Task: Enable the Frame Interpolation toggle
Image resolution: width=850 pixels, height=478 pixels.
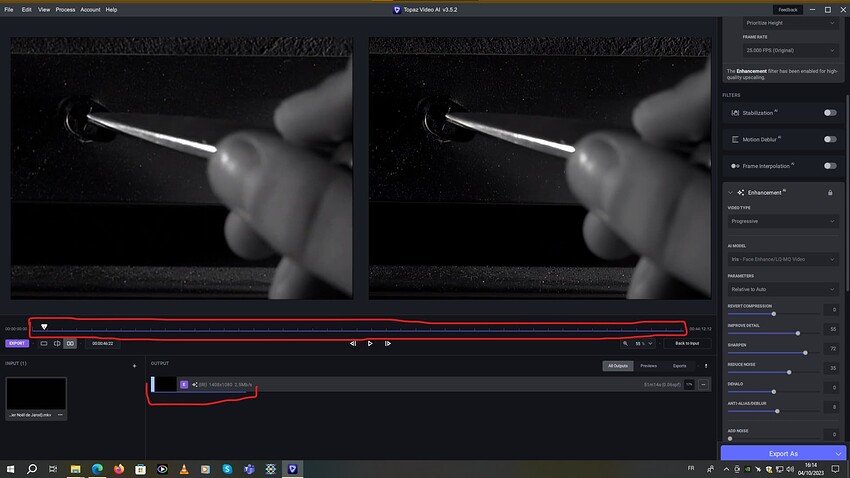Action: [830, 166]
